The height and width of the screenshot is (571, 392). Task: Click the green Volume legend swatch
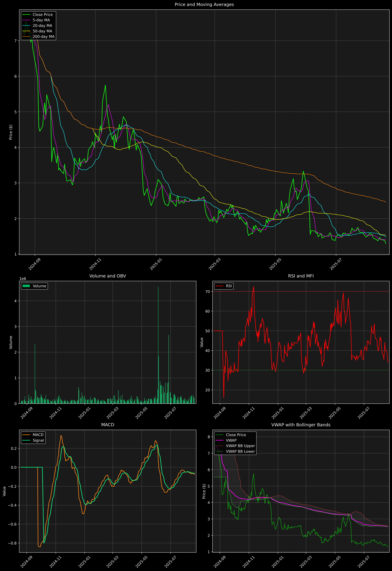[26, 286]
